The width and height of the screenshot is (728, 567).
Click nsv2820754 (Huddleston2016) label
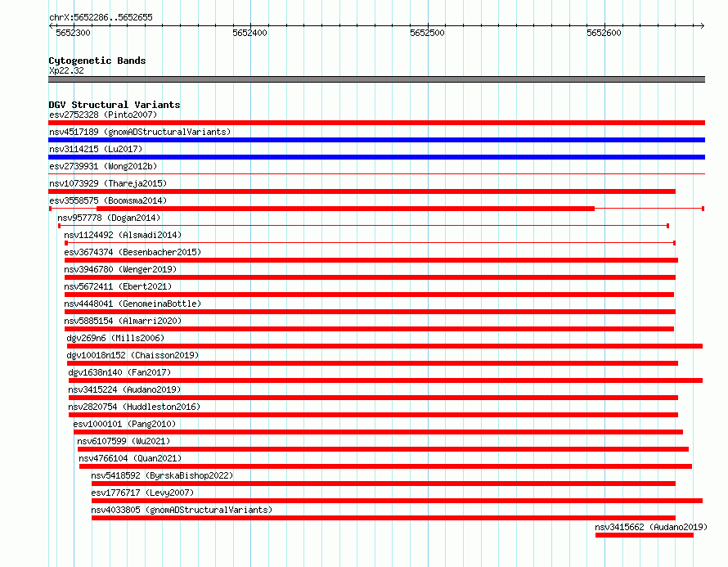point(134,407)
